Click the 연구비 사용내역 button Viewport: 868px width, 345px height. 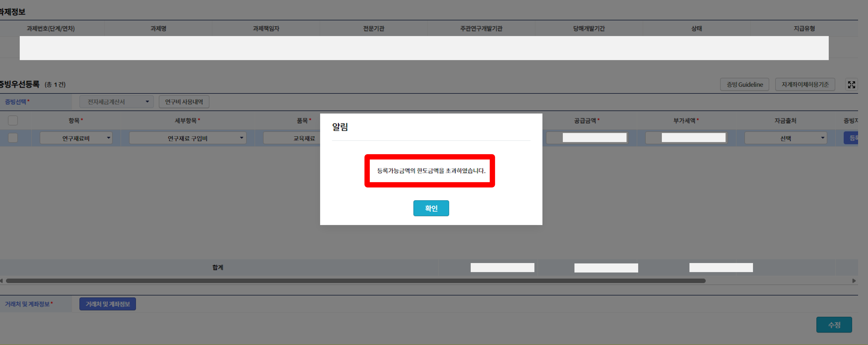pos(184,102)
